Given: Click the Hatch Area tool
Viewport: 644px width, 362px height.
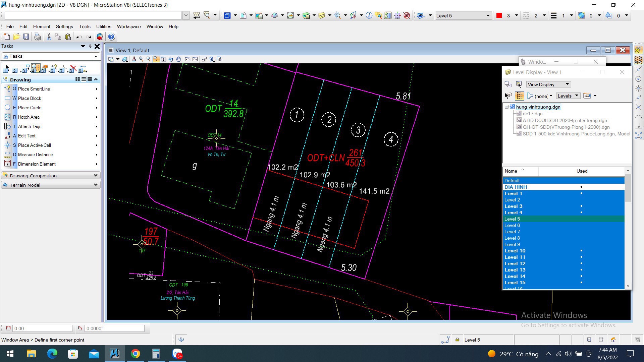Looking at the screenshot, I should coord(29,117).
